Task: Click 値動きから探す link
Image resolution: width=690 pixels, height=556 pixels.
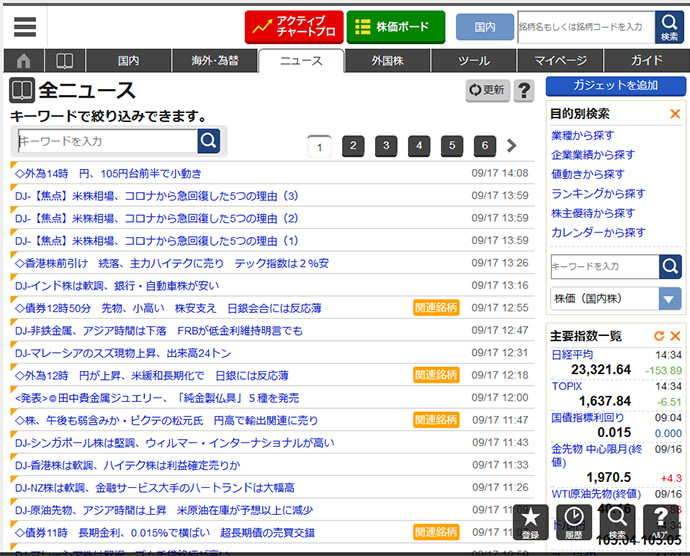Action: pyautogui.click(x=588, y=174)
